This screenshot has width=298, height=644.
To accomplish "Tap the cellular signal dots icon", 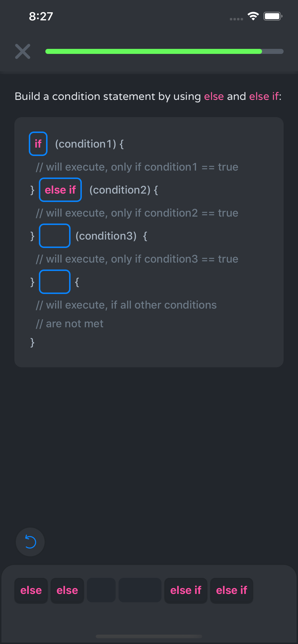I will coord(236,19).
